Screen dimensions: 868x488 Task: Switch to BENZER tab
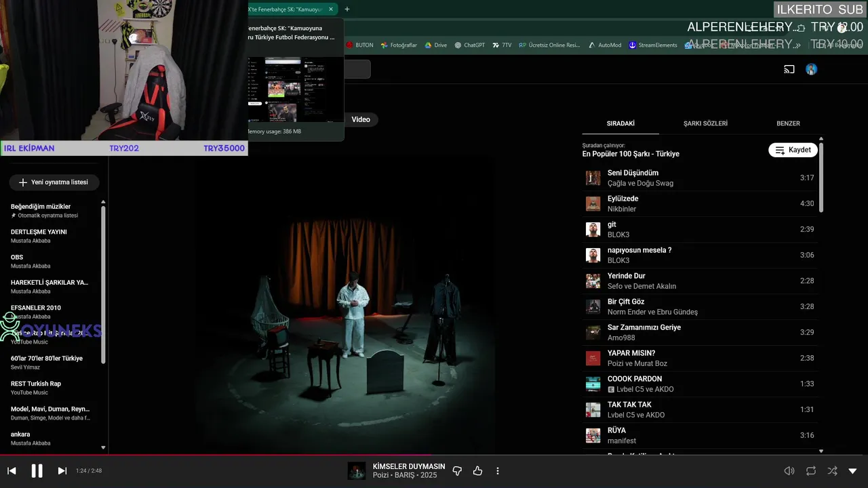tap(788, 123)
